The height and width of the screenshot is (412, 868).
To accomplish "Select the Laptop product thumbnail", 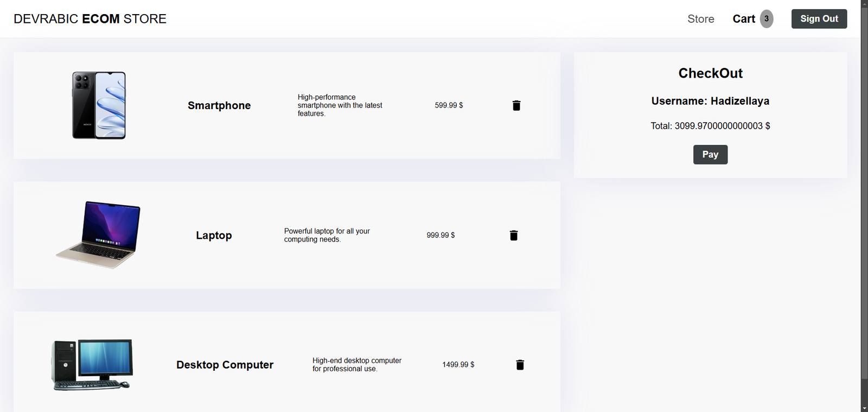I will tap(99, 235).
